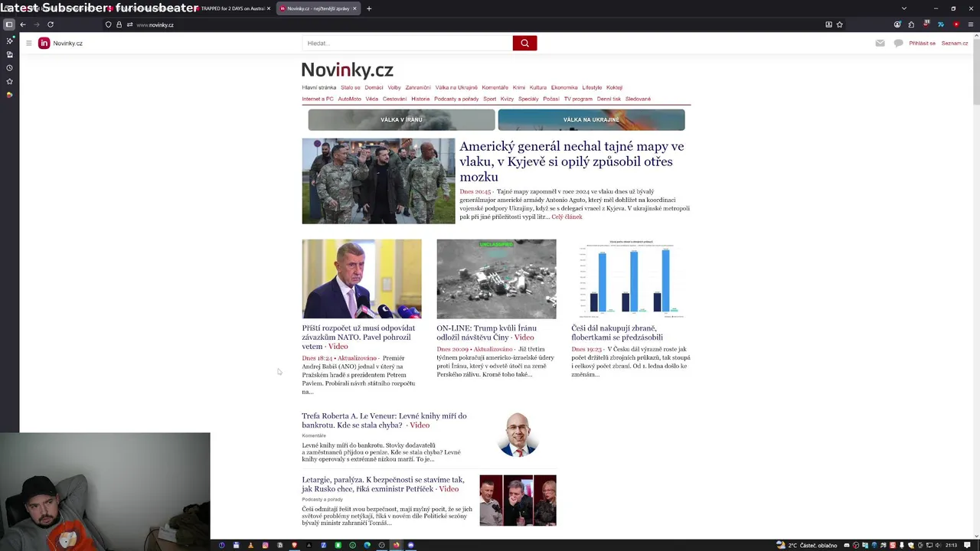Expand the list all tabs chevron
Image resolution: width=980 pixels, height=551 pixels.
click(x=904, y=8)
